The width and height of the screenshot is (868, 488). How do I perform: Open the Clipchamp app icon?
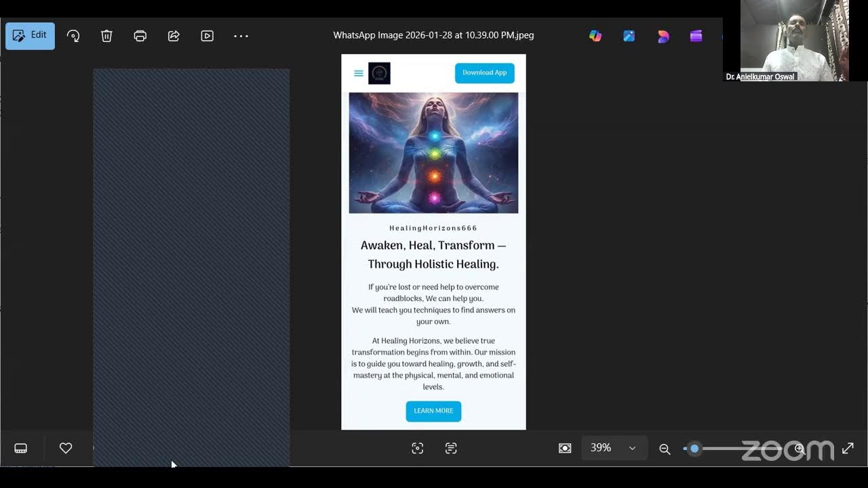[x=663, y=36]
